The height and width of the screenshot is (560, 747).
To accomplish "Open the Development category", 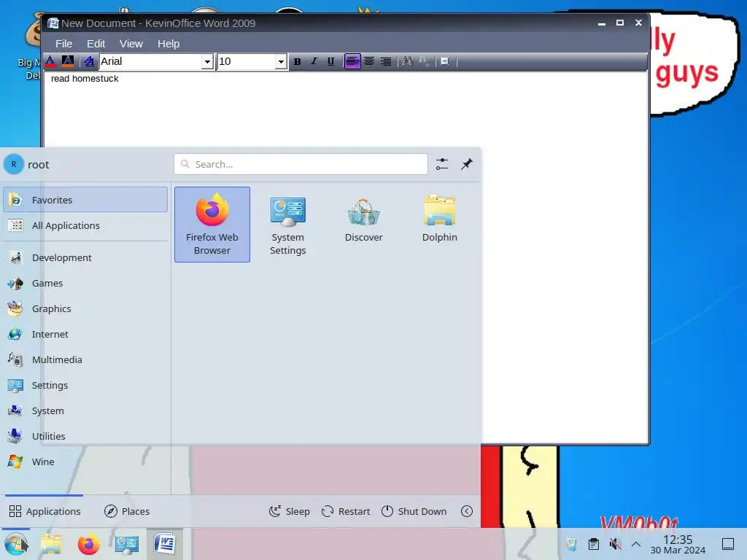I will click(x=85, y=257).
